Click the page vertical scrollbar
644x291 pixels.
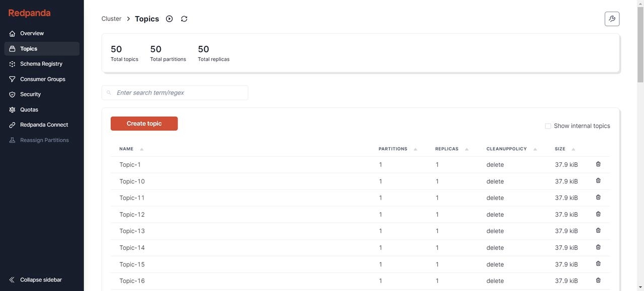(x=640, y=151)
